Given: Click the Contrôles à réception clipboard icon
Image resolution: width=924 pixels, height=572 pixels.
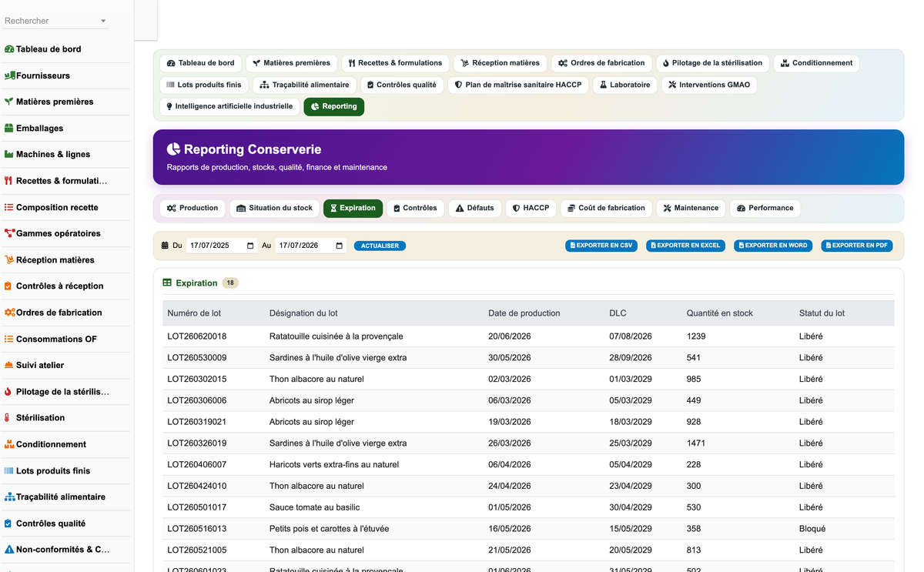Looking at the screenshot, I should pos(8,286).
